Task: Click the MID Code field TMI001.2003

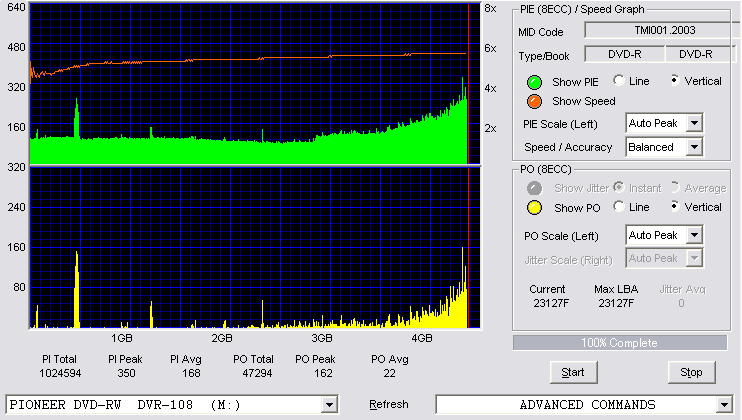Action: tap(662, 30)
